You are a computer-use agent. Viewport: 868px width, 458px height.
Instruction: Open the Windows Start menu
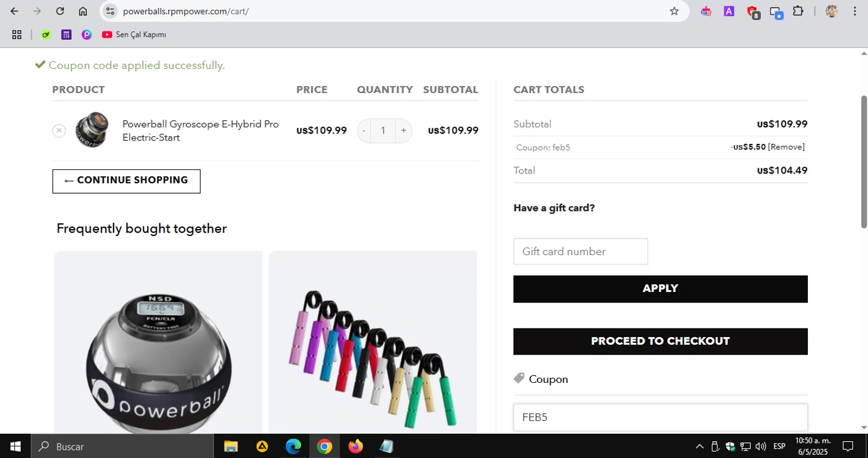coord(16,446)
